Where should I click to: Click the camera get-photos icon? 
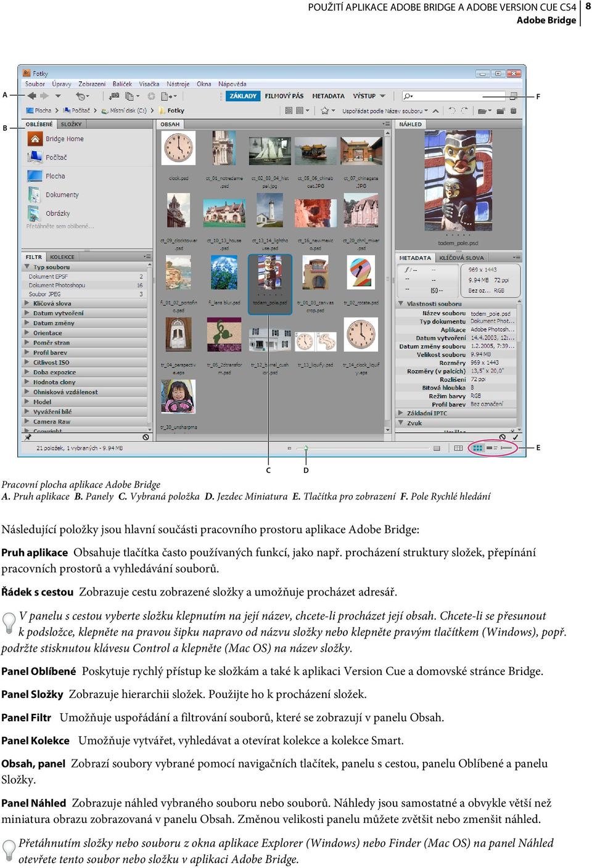pos(115,96)
